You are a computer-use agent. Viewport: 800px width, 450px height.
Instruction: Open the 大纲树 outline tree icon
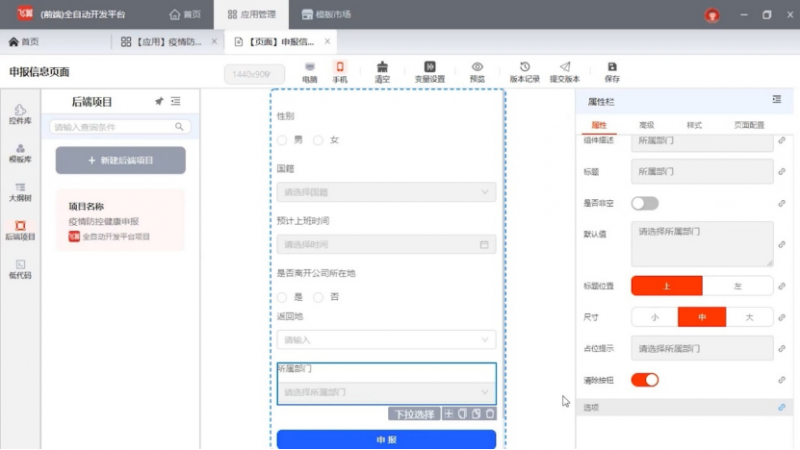pos(20,191)
